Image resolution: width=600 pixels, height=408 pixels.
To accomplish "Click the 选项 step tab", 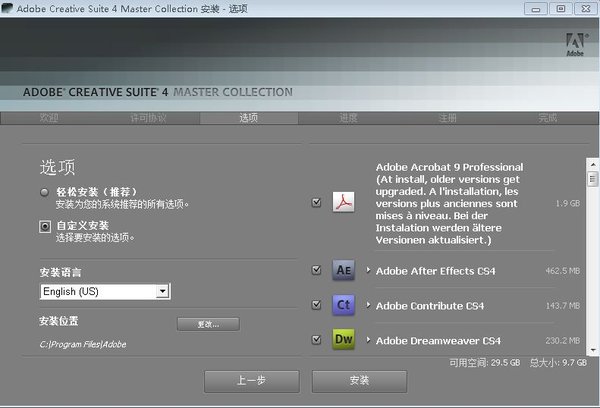I will 249,118.
